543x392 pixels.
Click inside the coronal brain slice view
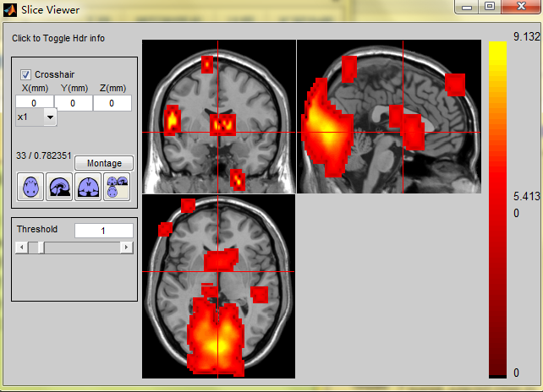click(219, 117)
